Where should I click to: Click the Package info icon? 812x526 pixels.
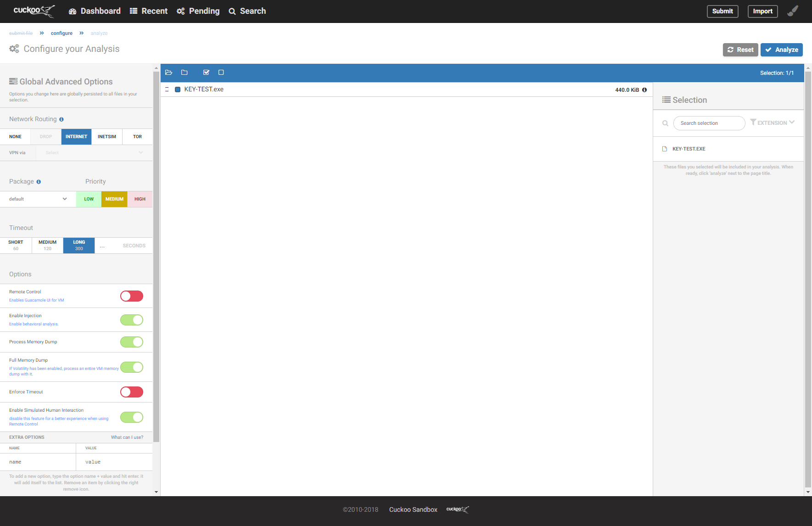pyautogui.click(x=39, y=182)
